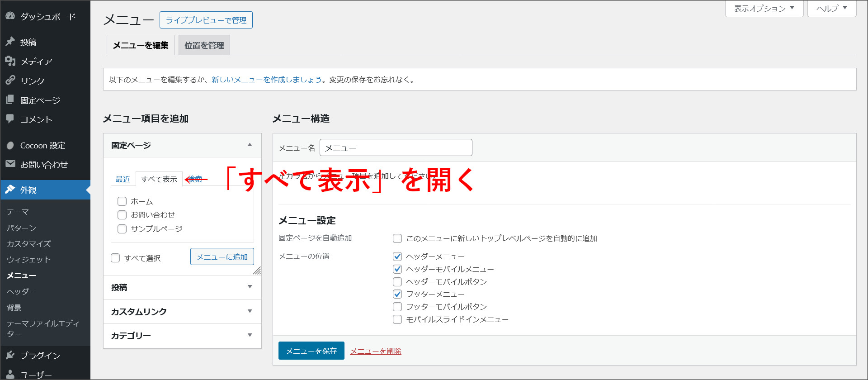Viewport: 868px width, 380px height.
Task: Uncheck フッターメニュー location
Action: point(397,294)
